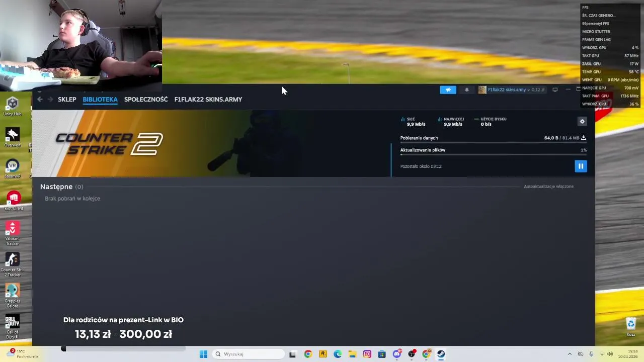Click the Steam profile avatar picture

click(482, 90)
